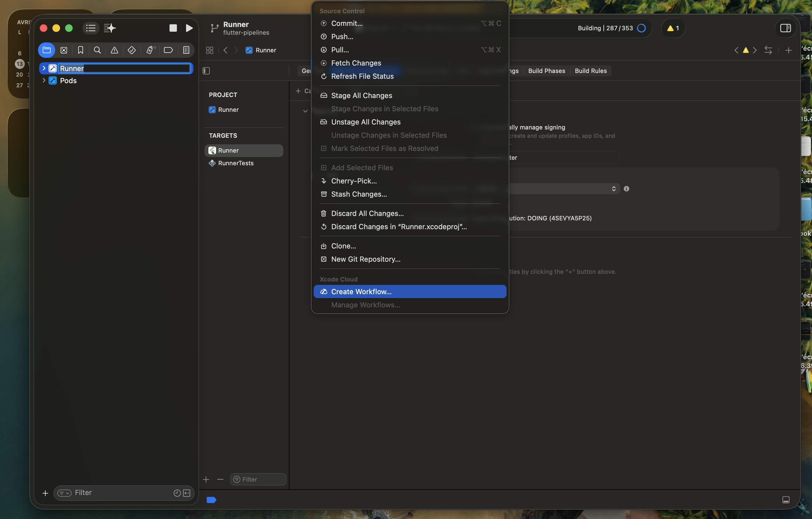Viewport: 812px width, 519px height.
Task: Toggle source-control status files filter
Action: pos(187,493)
